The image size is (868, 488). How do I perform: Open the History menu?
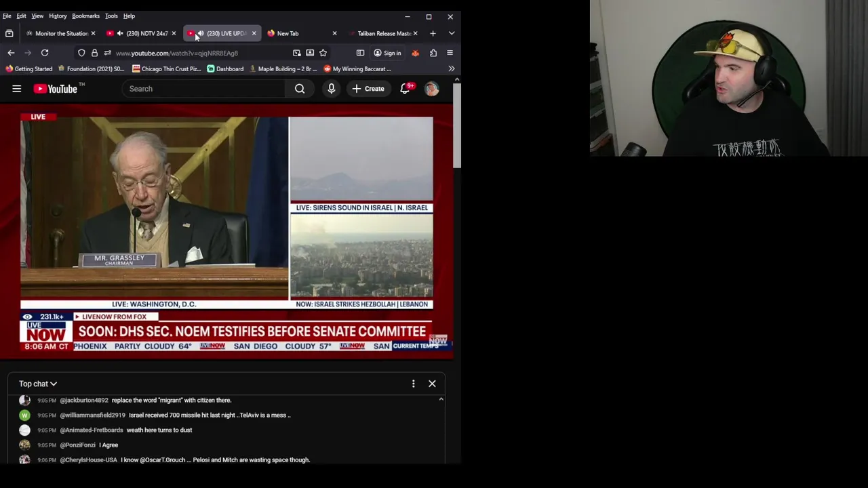coord(58,16)
